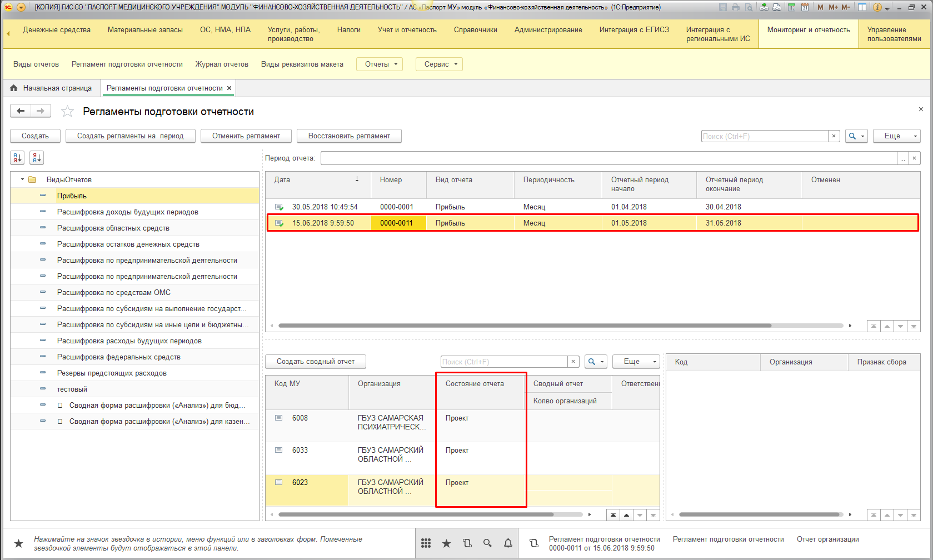Viewport: 933px width, 560px height.
Task: Click the Создать сводный отчет button
Action: pyautogui.click(x=315, y=362)
